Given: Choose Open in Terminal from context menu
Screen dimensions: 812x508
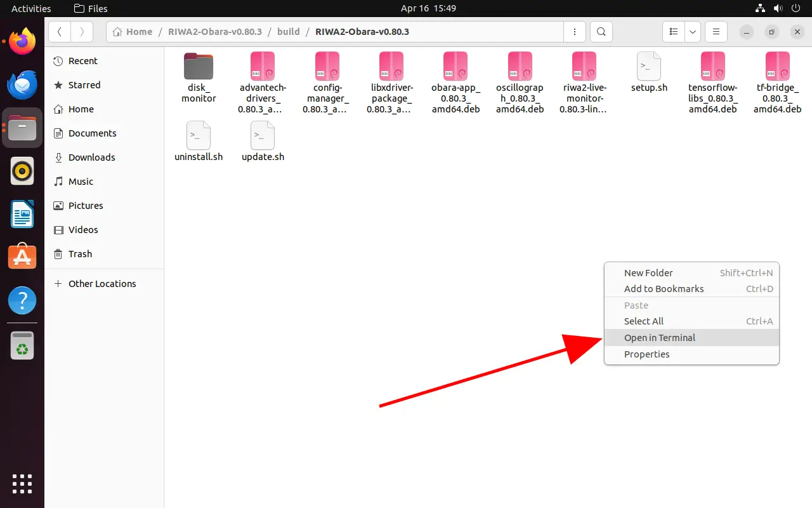Looking at the screenshot, I should (x=660, y=338).
